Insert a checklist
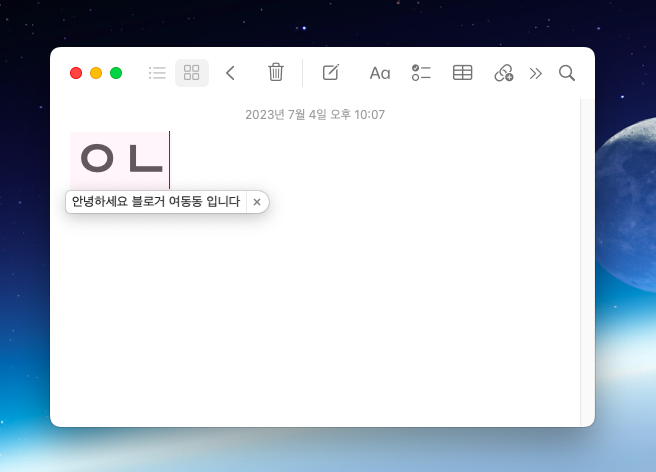Screen dimensions: 656x472 pyautogui.click(x=421, y=73)
